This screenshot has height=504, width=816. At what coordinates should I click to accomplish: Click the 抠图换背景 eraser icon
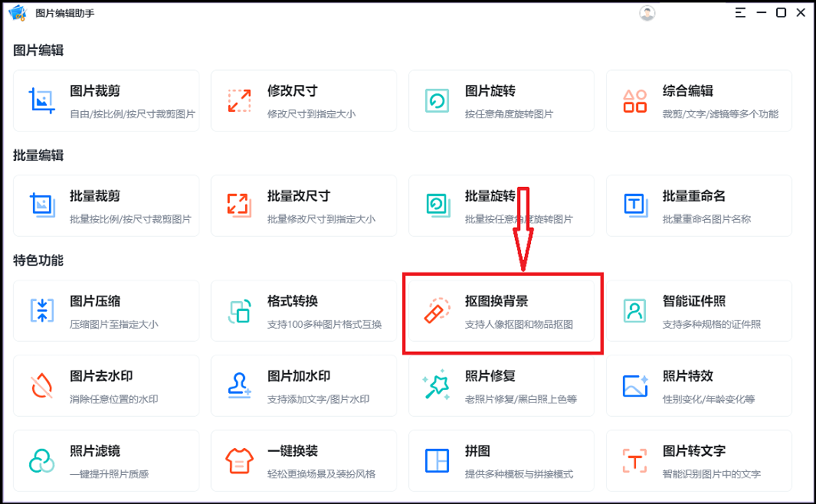[x=437, y=310]
